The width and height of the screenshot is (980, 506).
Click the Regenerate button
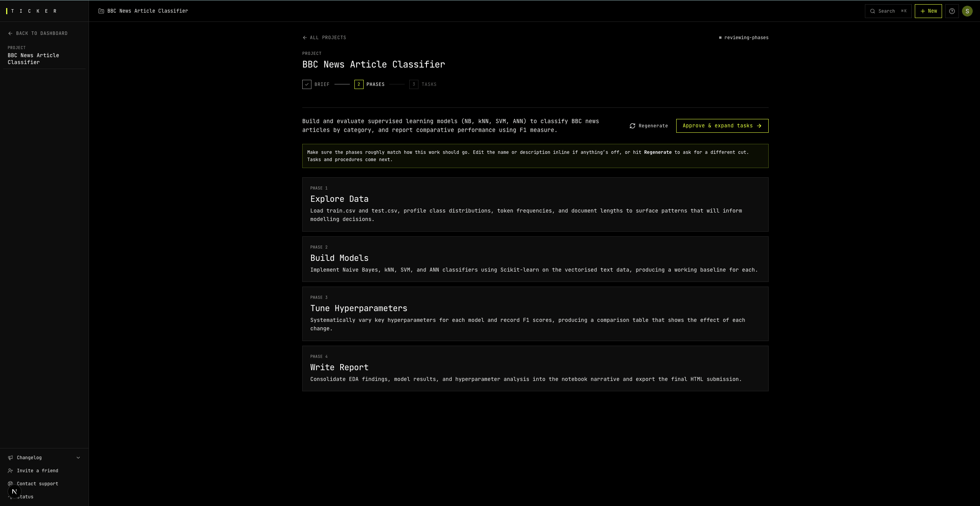tap(649, 126)
